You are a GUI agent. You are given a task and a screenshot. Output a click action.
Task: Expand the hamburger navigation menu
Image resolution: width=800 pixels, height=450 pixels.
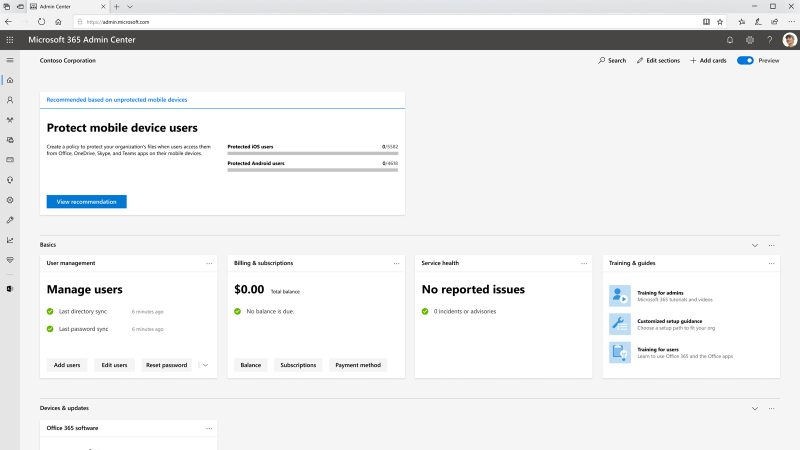(10, 60)
